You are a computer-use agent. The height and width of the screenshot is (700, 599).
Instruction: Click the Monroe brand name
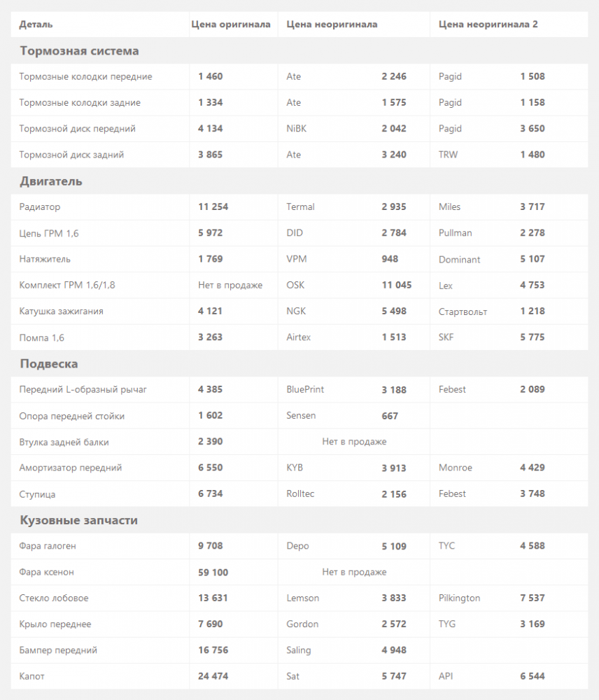456,468
